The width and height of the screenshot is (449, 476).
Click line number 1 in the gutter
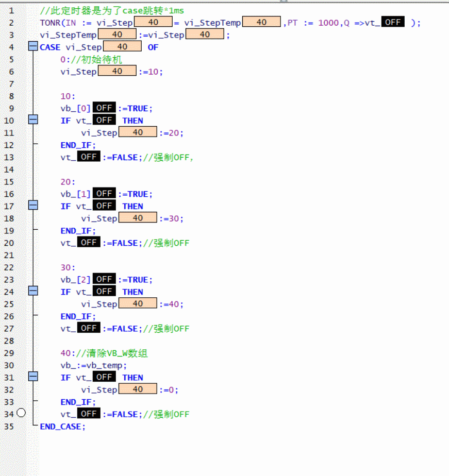(x=12, y=10)
